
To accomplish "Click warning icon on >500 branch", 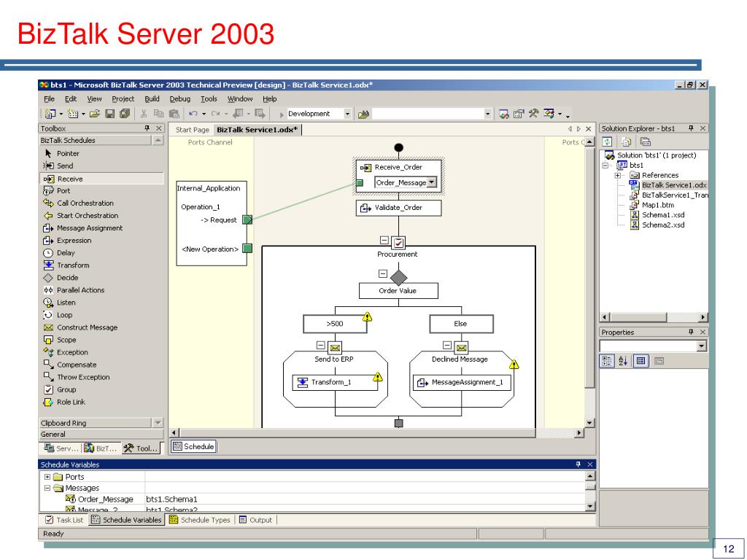I will [367, 316].
